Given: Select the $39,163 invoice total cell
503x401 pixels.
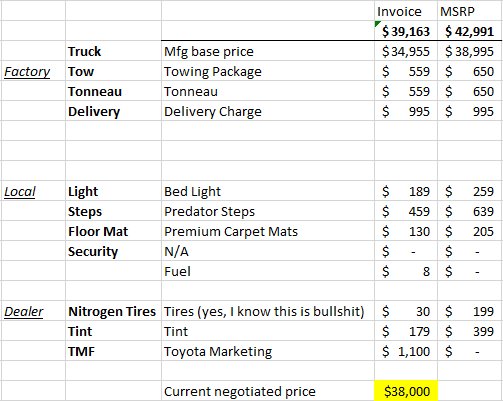Looking at the screenshot, I should click(x=406, y=31).
